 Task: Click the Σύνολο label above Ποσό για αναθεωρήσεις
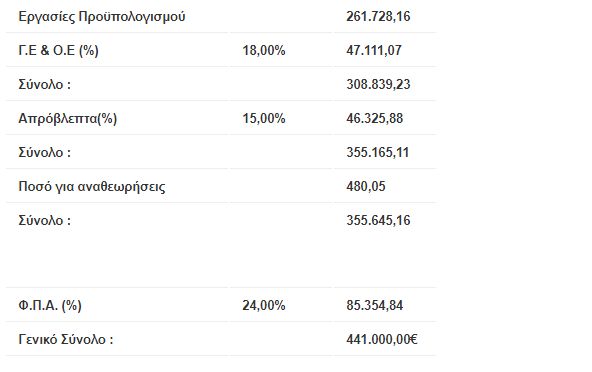click(45, 153)
